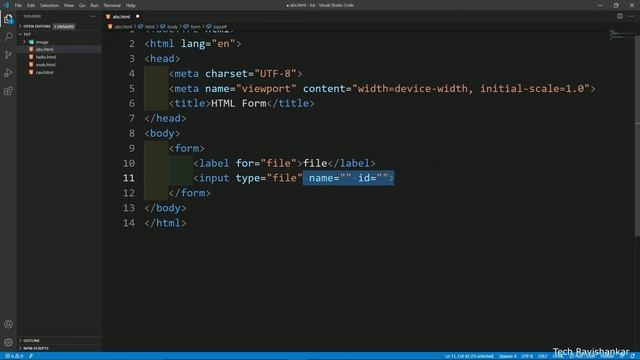640x360 pixels.
Task: Open the Run and Debug view
Action: coord(8,73)
